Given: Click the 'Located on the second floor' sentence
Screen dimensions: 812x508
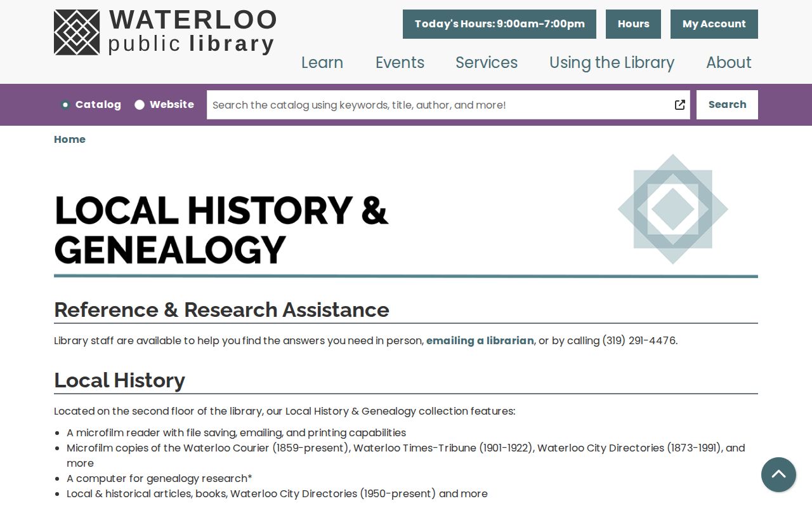Looking at the screenshot, I should point(285,411).
